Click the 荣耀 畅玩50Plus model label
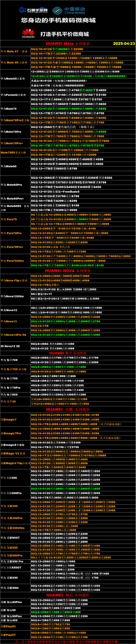Viewport: 136px width, 644px height. click(11, 616)
